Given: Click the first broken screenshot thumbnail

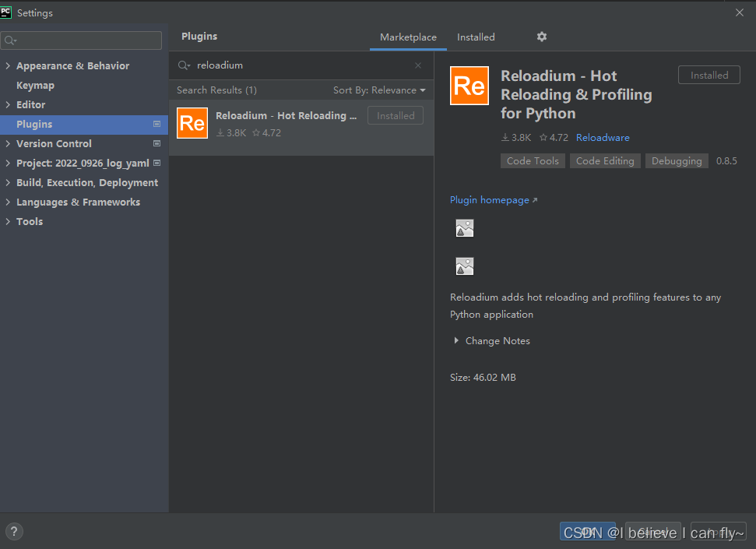Looking at the screenshot, I should tap(465, 228).
